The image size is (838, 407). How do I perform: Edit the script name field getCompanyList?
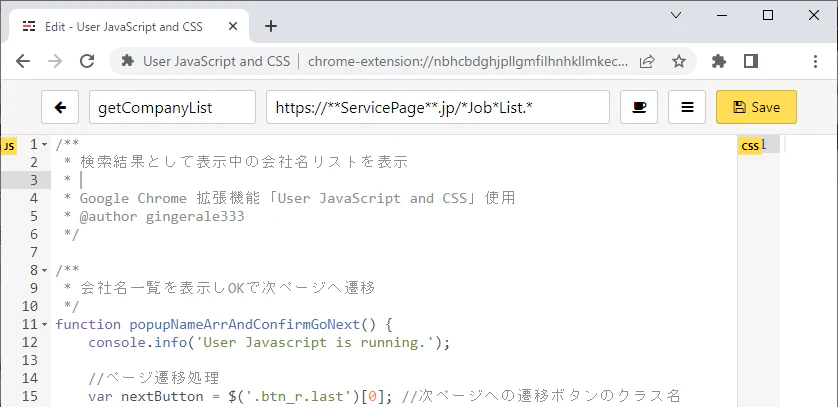pos(172,107)
